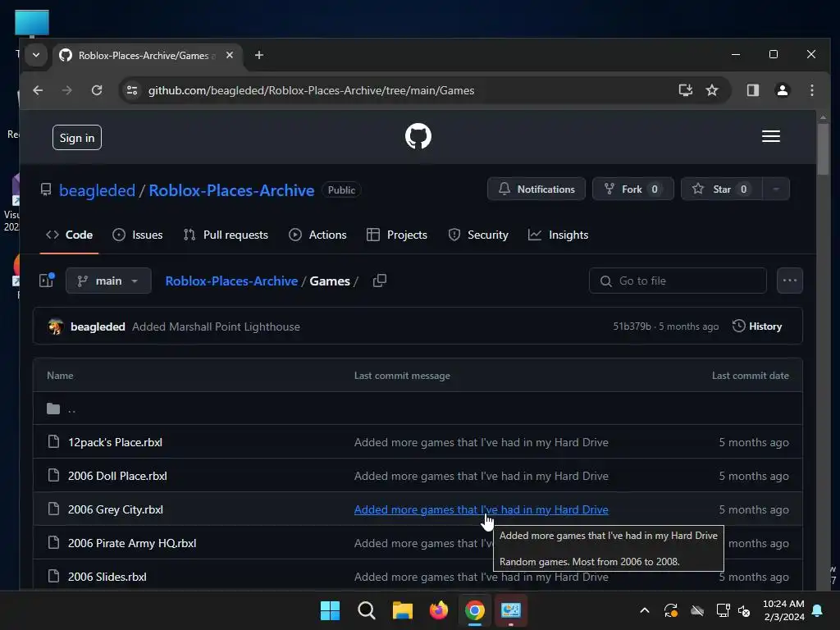Go to parent directory folder icon
Screen dimensions: 840x630
[x=53, y=409]
